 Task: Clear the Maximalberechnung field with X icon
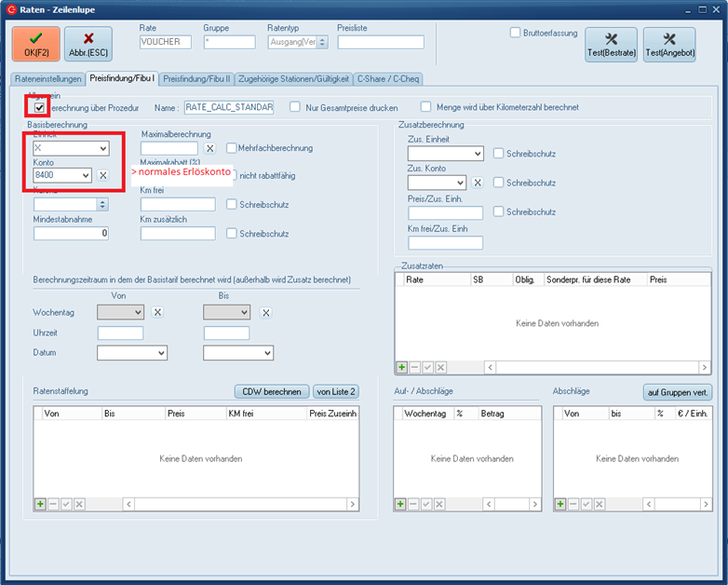point(210,148)
